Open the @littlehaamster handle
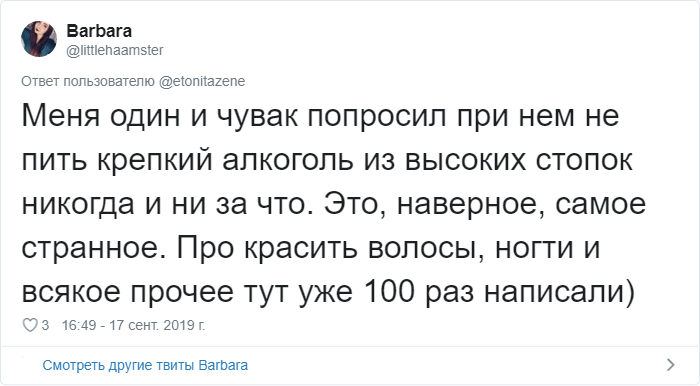Viewport: 700px width, 386px height. coord(115,50)
